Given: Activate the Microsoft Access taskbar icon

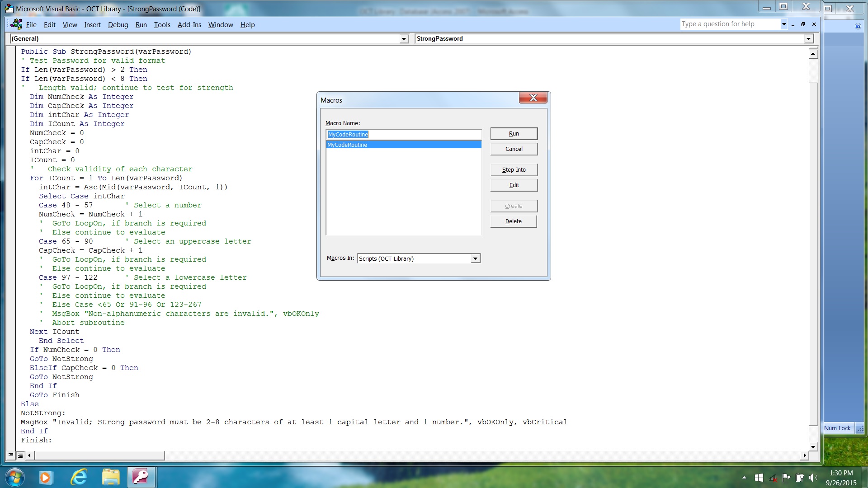Looking at the screenshot, I should click(x=141, y=477).
